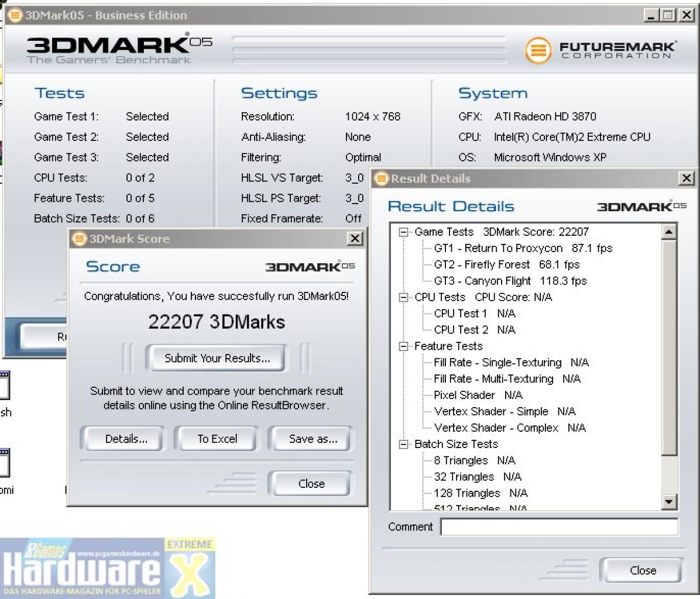Select CPU Tests CPU Score: N/A row
The image size is (700, 599).
tap(483, 297)
